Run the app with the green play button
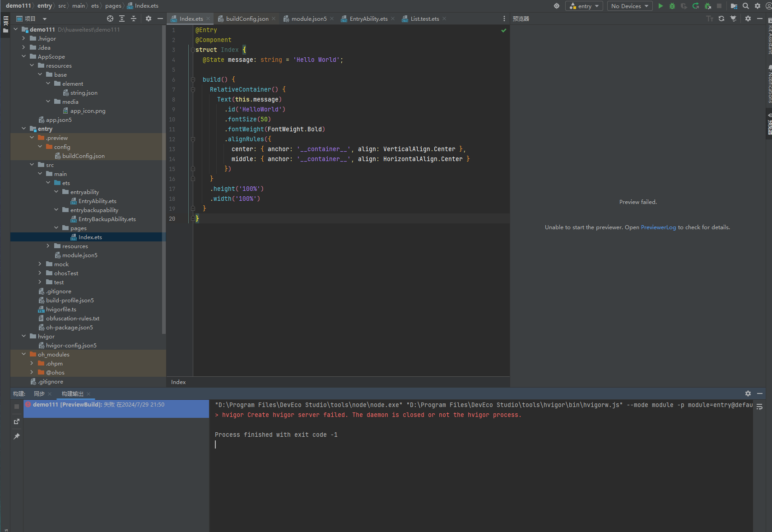This screenshot has width=772, height=532. (x=660, y=6)
